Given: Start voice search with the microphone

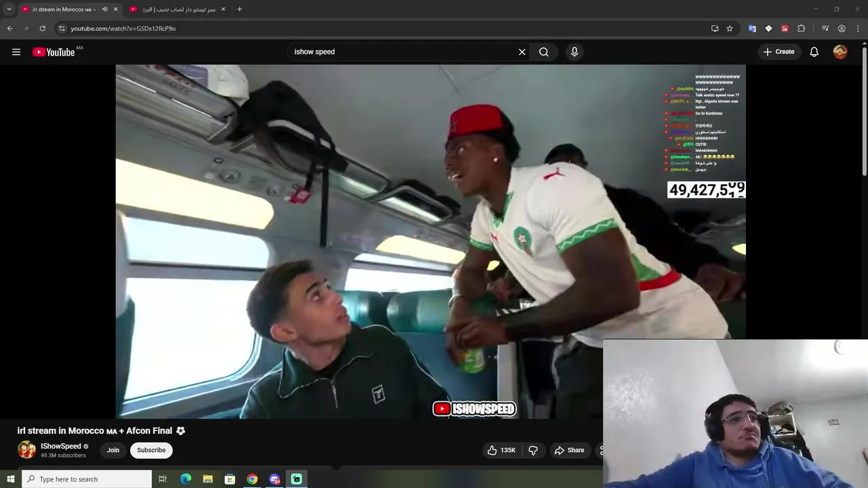Looking at the screenshot, I should click(574, 52).
